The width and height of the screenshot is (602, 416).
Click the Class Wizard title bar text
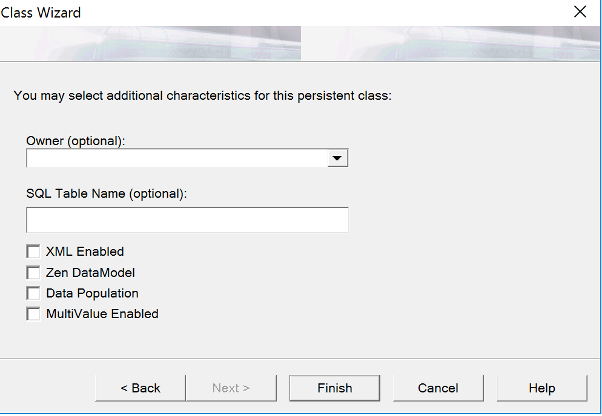point(42,13)
